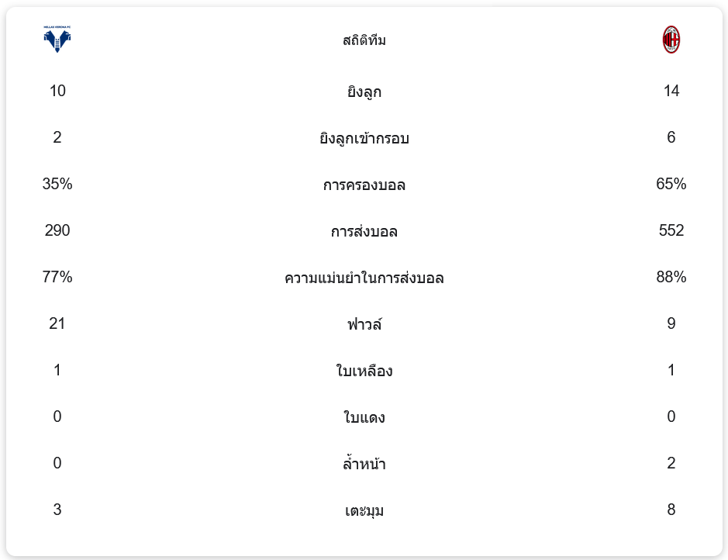Select the ล้ำหน้า offside label
This screenshot has height=560, width=728.
364,465
